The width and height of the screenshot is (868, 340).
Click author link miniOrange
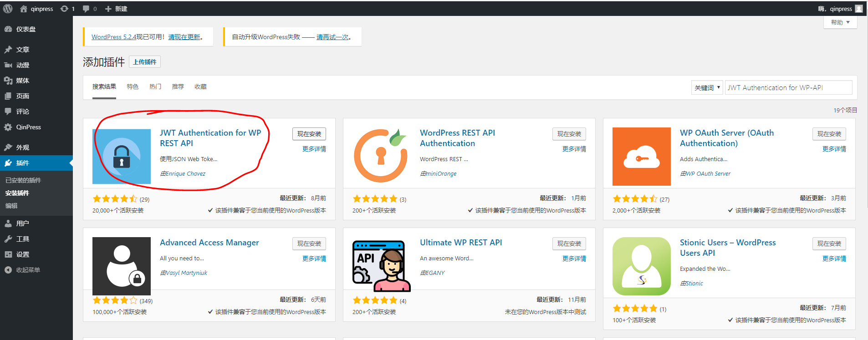pyautogui.click(x=441, y=173)
